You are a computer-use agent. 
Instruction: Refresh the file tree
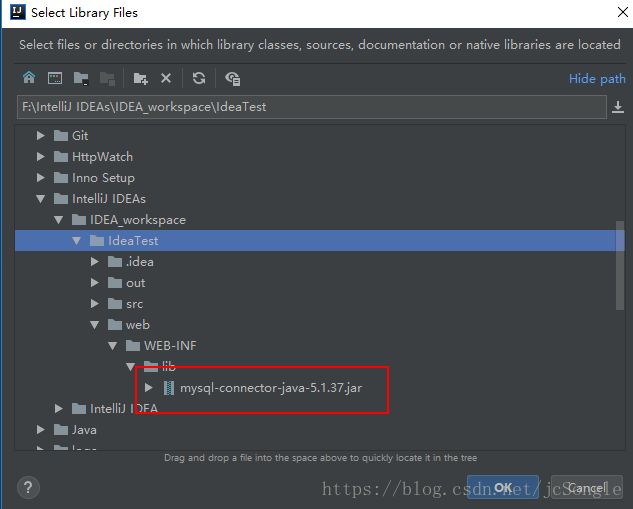pyautogui.click(x=199, y=78)
